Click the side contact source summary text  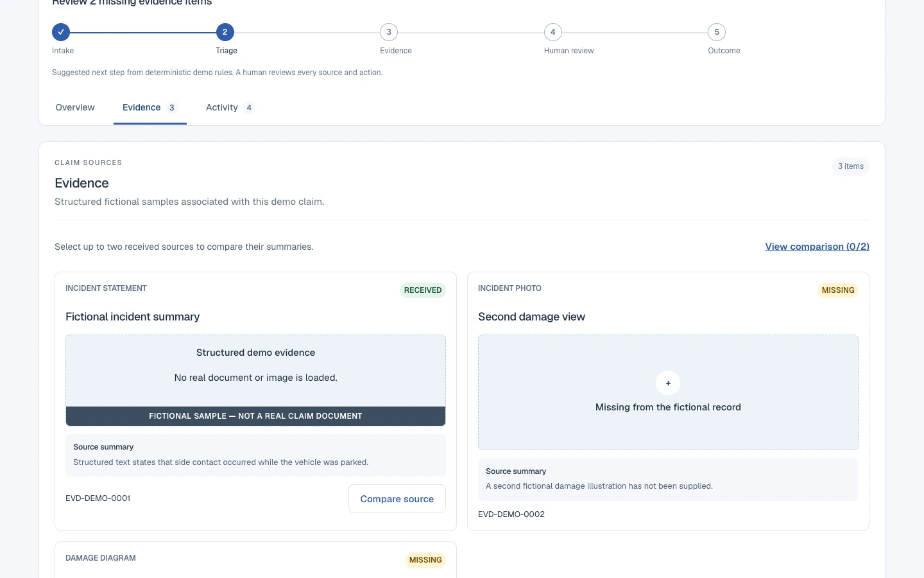coord(221,462)
